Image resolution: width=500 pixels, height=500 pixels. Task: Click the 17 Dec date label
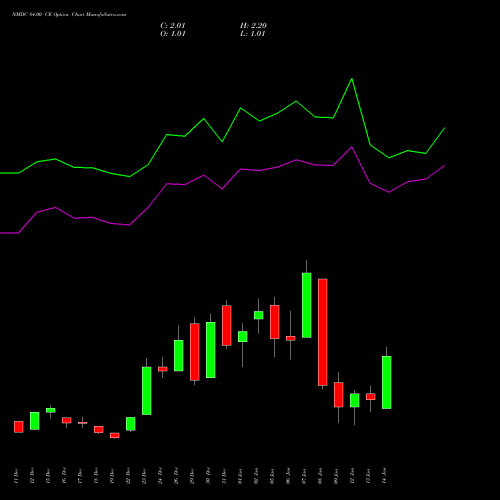pos(80,476)
